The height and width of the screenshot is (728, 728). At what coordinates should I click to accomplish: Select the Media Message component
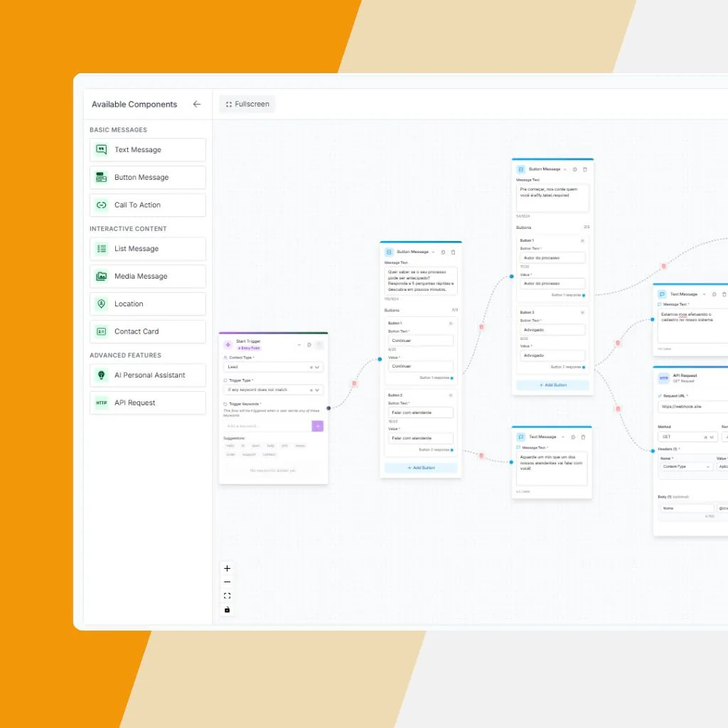(x=148, y=277)
